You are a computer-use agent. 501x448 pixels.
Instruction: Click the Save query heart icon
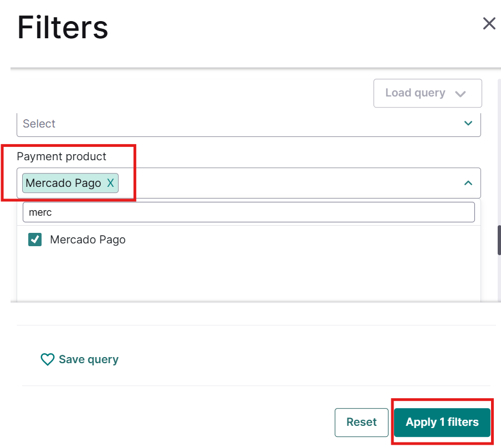(47, 360)
